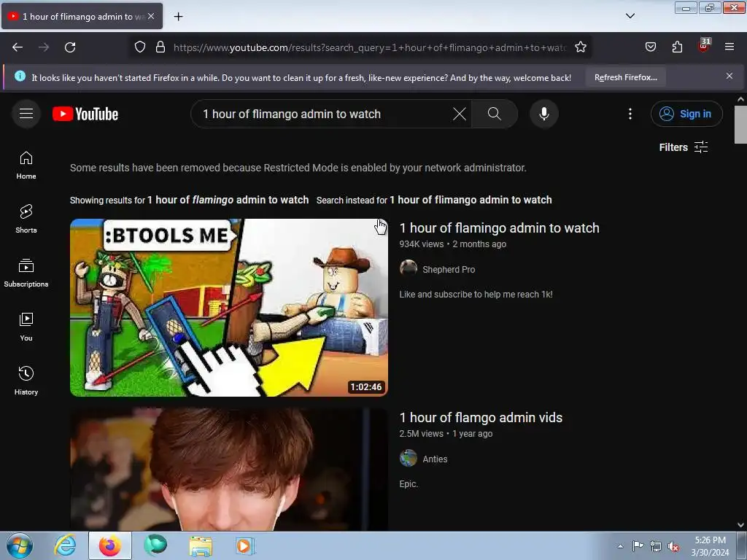Click the muted volume tray icon
747x560 pixels.
673,546
